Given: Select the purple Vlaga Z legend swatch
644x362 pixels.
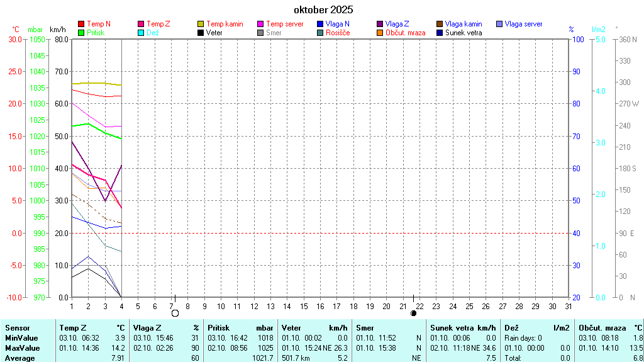Looking at the screenshot, I should pos(380,24).
